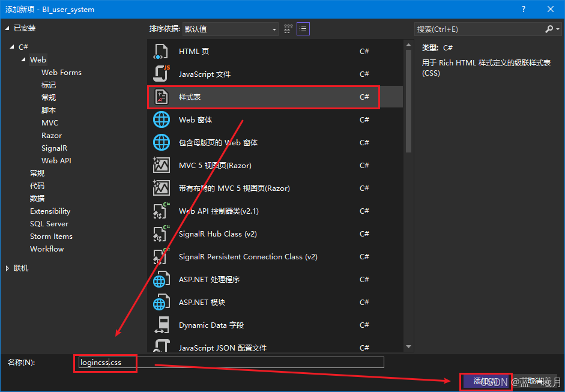Select the Dynamic Data 字段 icon
565x392 pixels.
[161, 325]
